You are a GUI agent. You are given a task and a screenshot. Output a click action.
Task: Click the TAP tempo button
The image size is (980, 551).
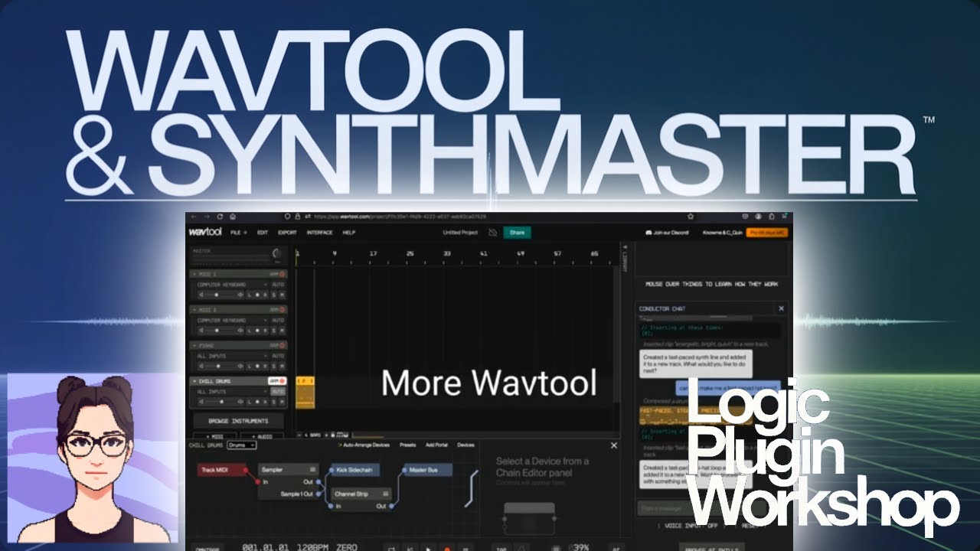[501, 546]
